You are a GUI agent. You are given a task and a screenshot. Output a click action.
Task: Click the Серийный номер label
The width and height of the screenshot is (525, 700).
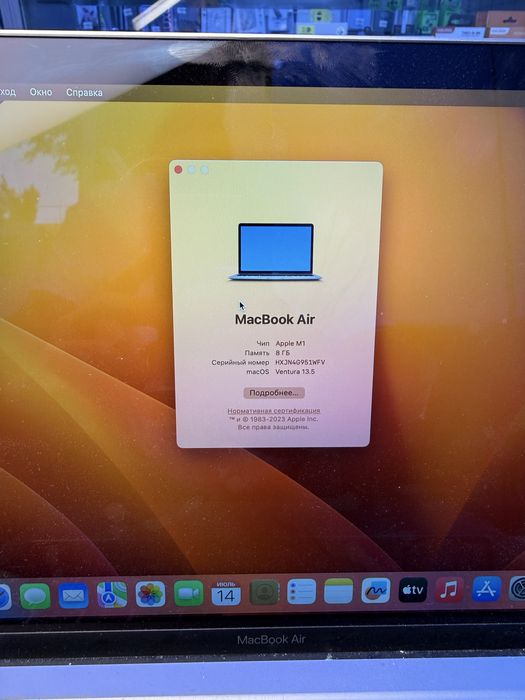click(x=240, y=362)
